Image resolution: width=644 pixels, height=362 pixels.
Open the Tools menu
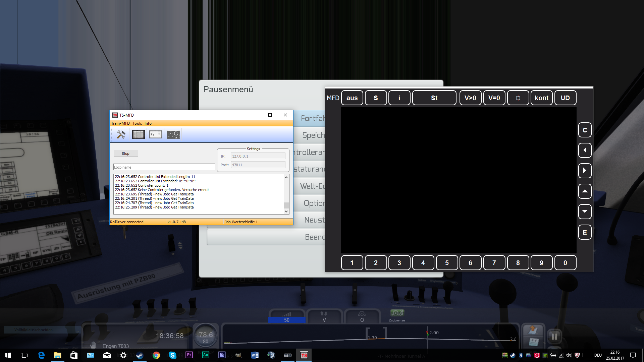137,123
